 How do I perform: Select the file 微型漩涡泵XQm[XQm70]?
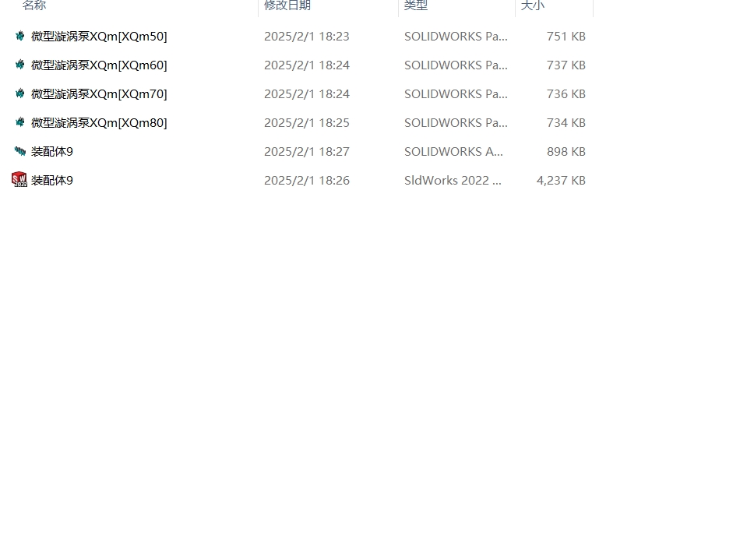click(x=99, y=93)
